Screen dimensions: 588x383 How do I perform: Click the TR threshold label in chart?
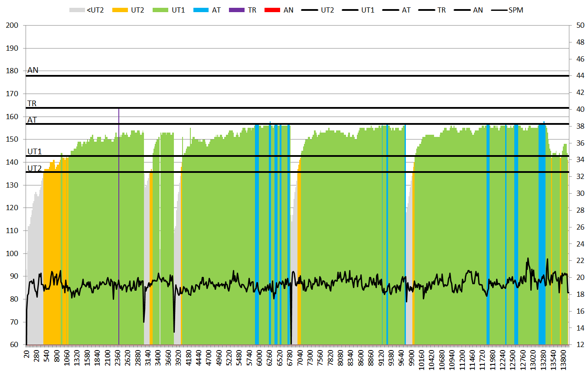[32, 104]
